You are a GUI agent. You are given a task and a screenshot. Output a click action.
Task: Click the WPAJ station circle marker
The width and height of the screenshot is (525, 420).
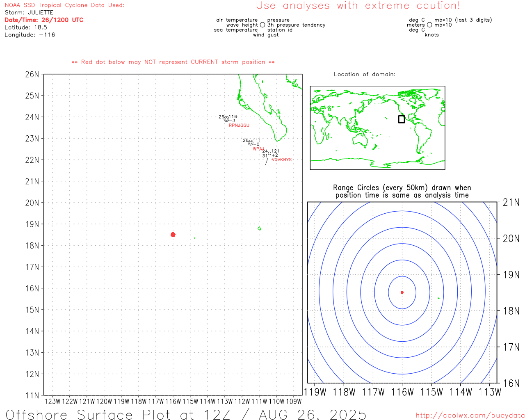click(x=251, y=143)
